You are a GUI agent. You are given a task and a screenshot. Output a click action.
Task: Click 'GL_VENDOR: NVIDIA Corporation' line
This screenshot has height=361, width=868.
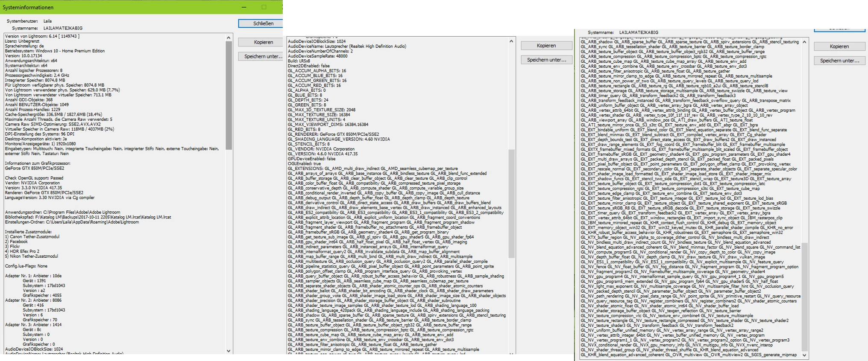pos(321,149)
